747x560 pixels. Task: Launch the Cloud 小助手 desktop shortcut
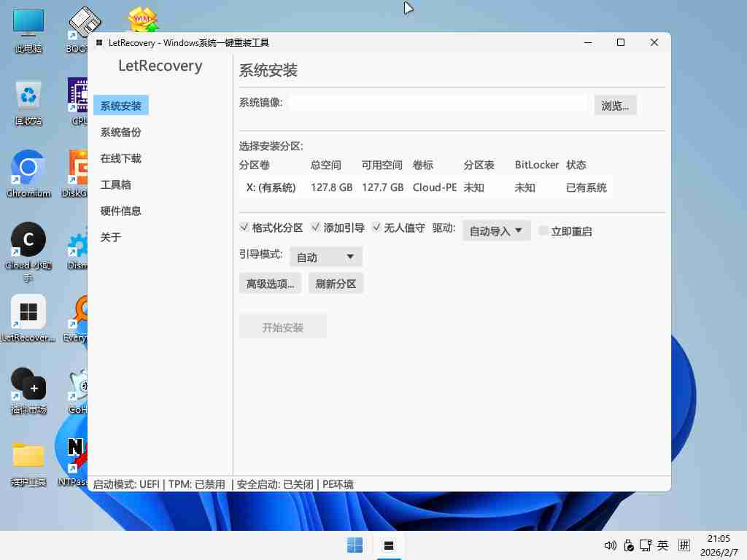click(x=28, y=241)
